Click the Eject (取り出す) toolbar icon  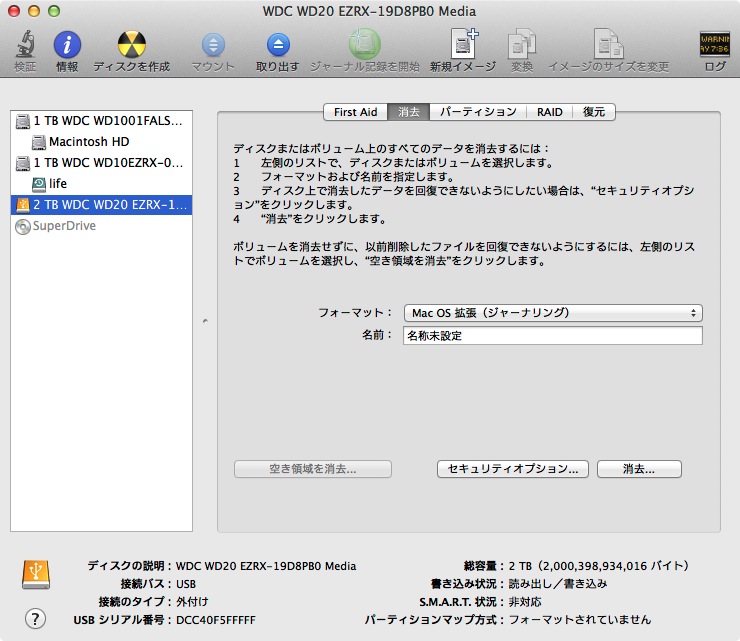pyautogui.click(x=277, y=45)
